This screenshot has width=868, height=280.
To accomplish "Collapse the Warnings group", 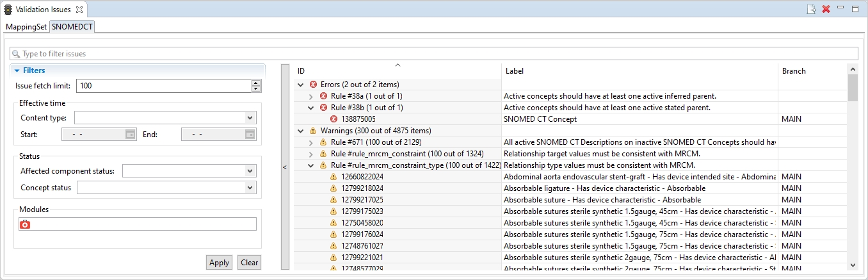I will click(301, 131).
